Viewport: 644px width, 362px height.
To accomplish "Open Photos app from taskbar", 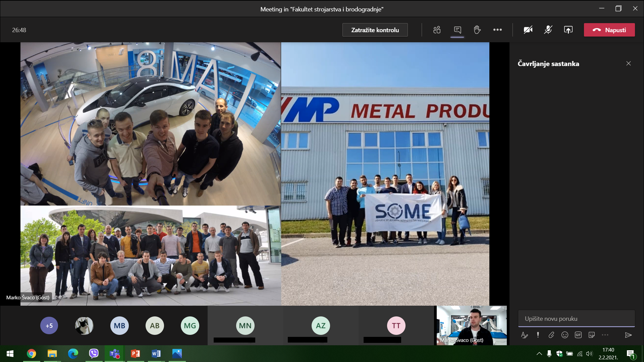I will 177,354.
